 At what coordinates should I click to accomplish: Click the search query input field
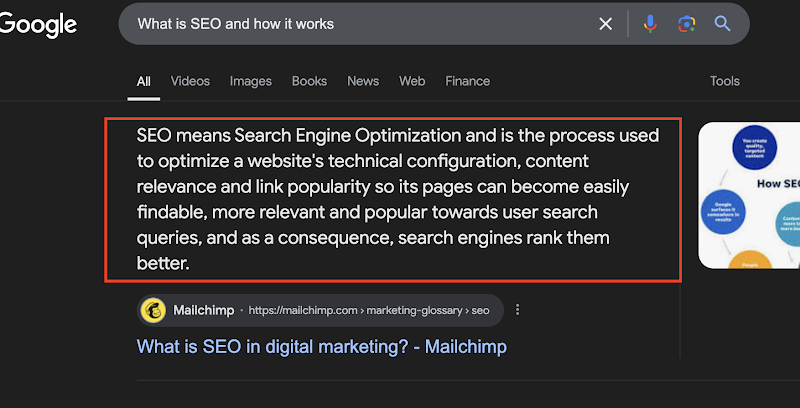[x=360, y=23]
